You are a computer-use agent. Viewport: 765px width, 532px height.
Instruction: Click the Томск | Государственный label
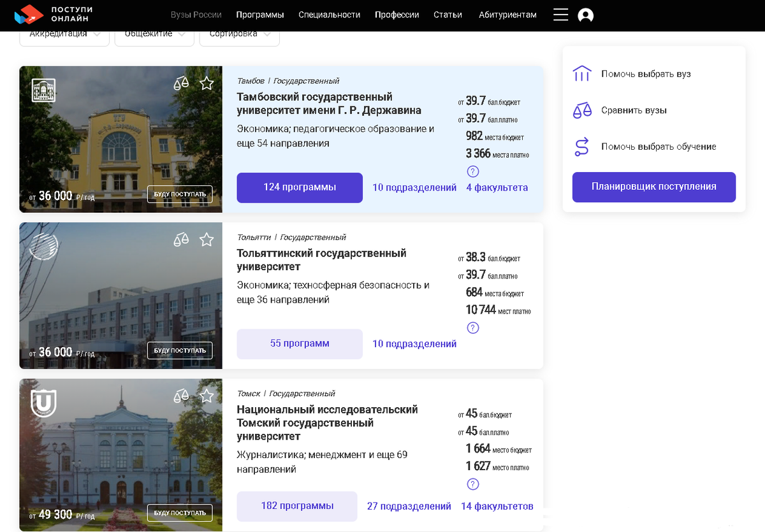286,394
